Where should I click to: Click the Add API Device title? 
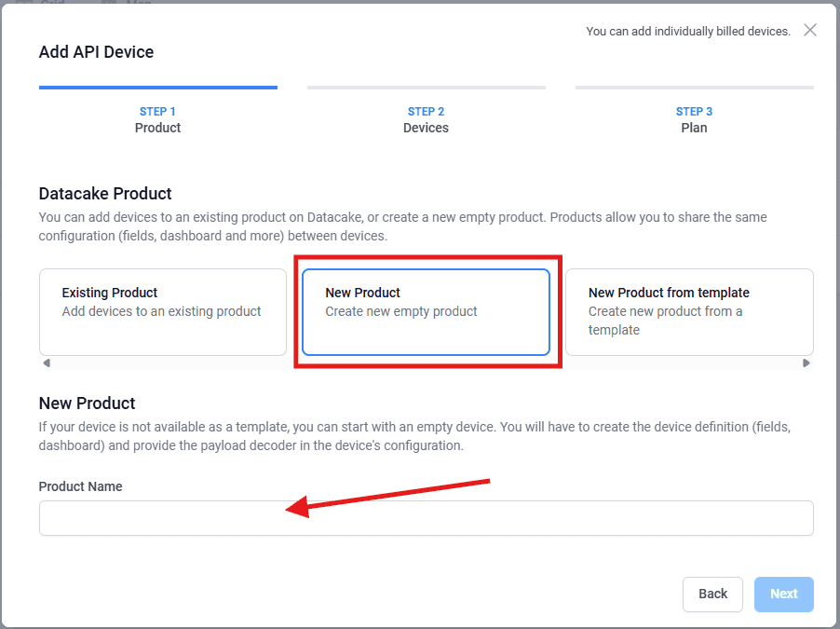[x=96, y=52]
